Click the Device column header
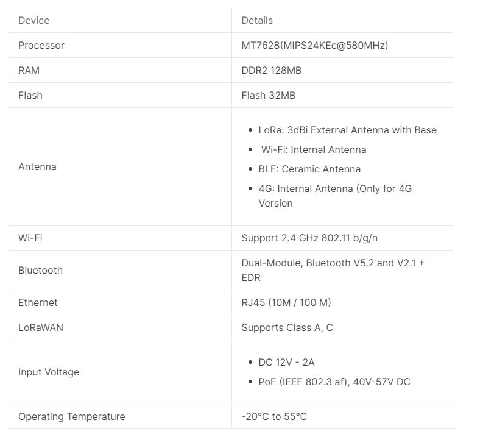This screenshot has height=448, width=483. [34, 20]
